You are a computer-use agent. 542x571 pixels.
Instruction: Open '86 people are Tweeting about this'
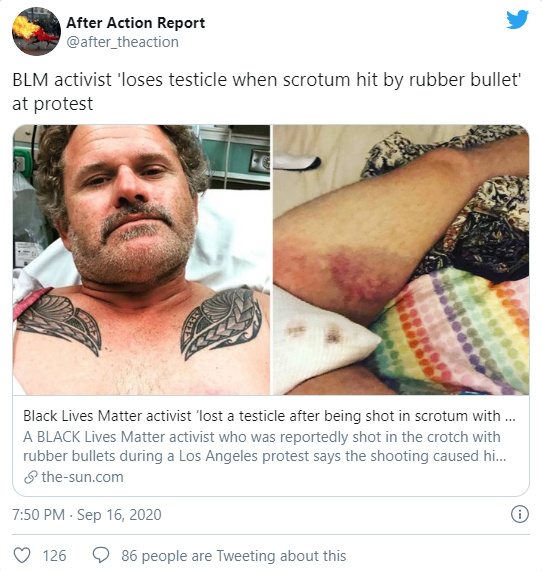pos(233,556)
